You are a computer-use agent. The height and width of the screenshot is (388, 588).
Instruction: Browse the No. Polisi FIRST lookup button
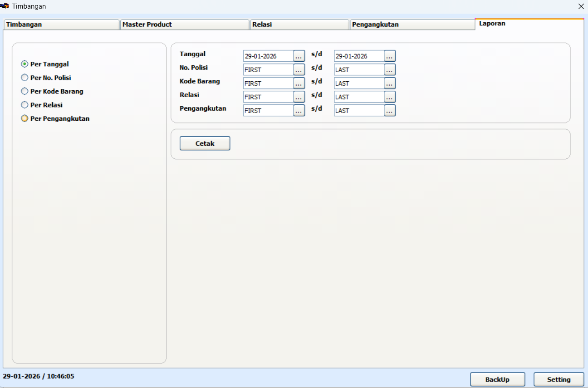299,70
